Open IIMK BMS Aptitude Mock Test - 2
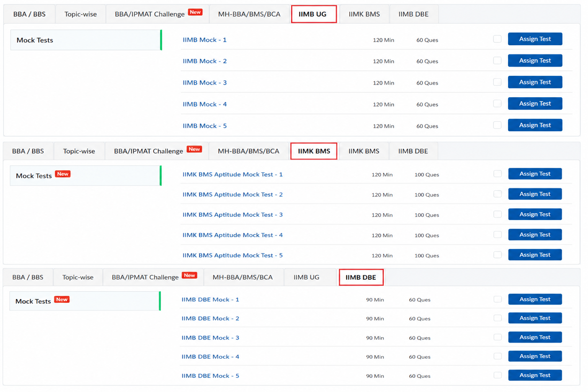Screen dimensions: 588x392 pos(232,194)
